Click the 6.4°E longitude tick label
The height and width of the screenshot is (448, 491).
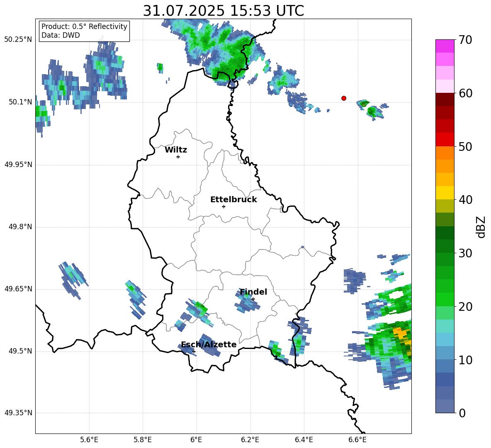304,440
